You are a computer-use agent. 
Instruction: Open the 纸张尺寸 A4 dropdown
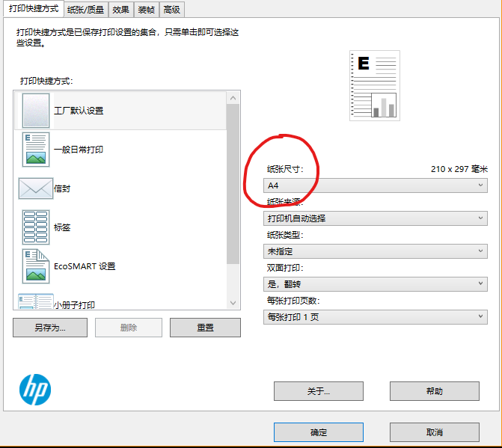375,185
